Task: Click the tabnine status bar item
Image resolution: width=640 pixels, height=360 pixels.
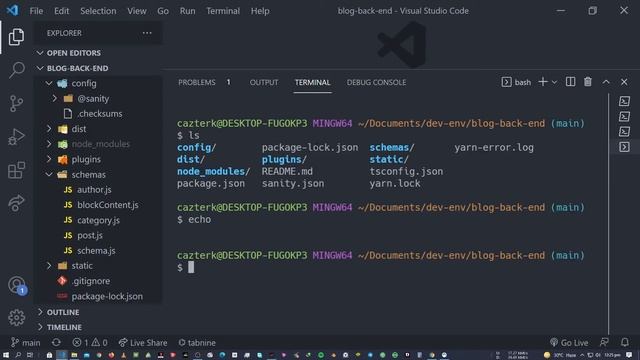Action: [x=197, y=342]
